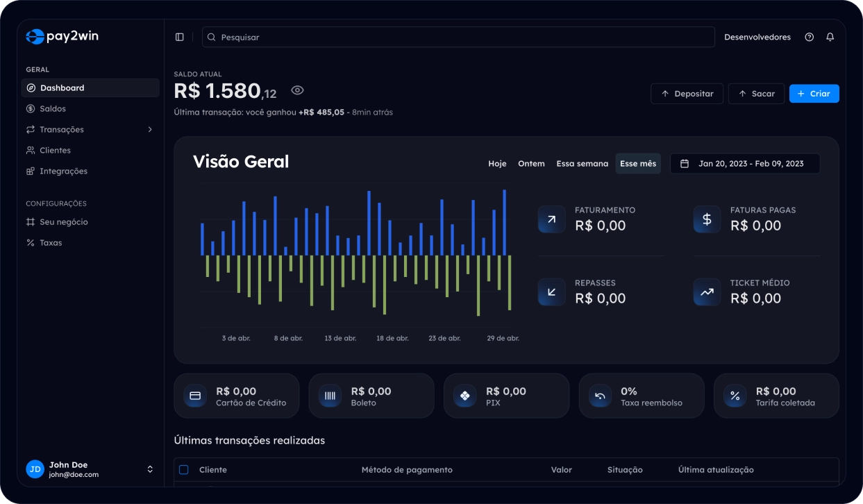Open the John Doe account switcher

[x=150, y=469]
